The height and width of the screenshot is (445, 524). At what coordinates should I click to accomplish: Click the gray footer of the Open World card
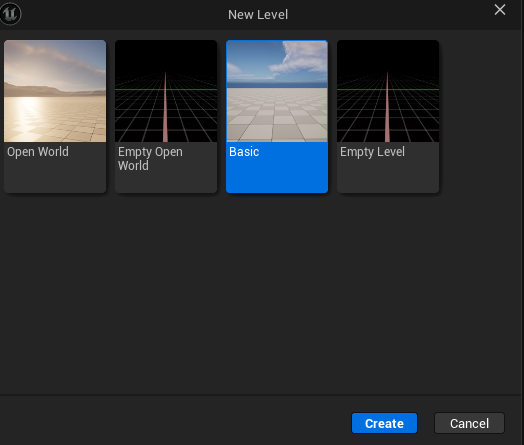pos(55,176)
